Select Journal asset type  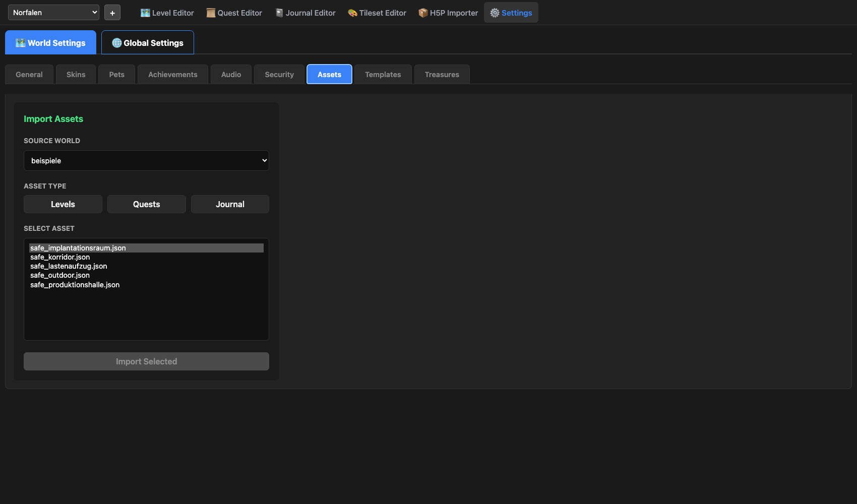[x=230, y=204]
